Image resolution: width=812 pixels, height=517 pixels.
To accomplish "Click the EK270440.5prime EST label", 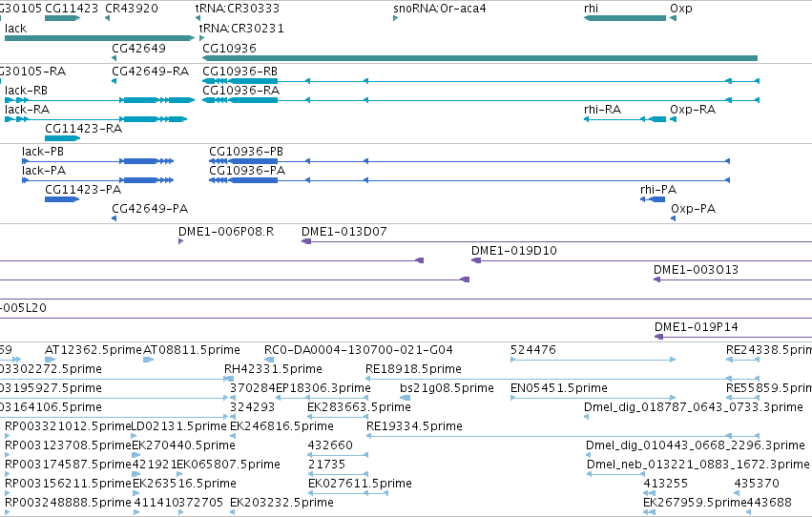I will pyautogui.click(x=184, y=445).
